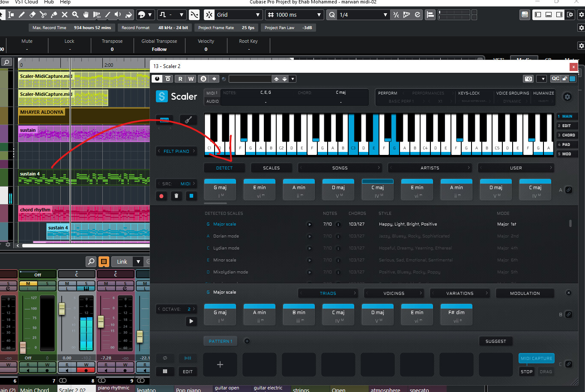Select the Line tool
585x392 pixels.
[107, 15]
